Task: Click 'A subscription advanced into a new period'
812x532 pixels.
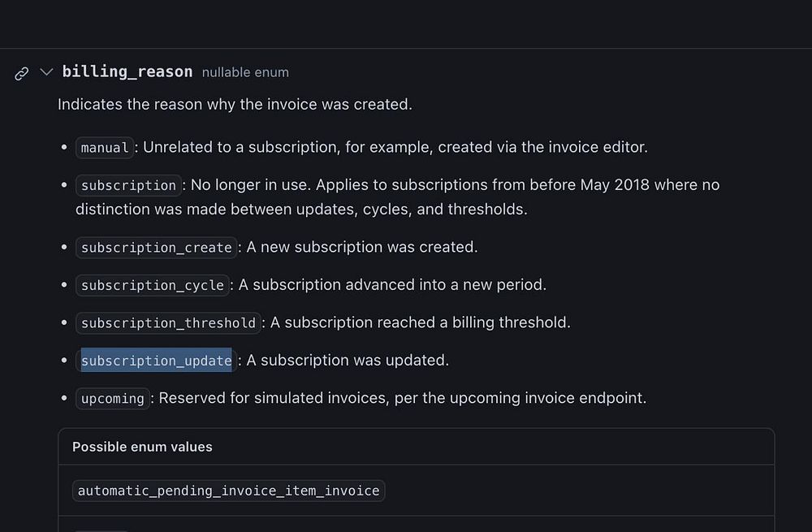Action: 392,285
